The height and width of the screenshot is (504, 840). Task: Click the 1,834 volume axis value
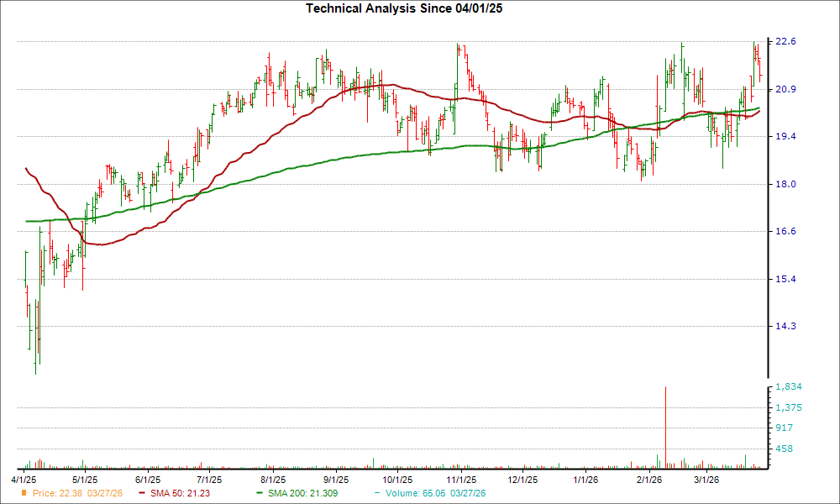click(x=789, y=385)
